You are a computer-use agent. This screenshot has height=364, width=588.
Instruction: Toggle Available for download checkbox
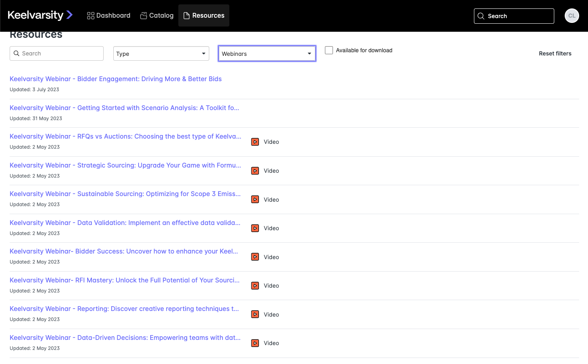329,50
